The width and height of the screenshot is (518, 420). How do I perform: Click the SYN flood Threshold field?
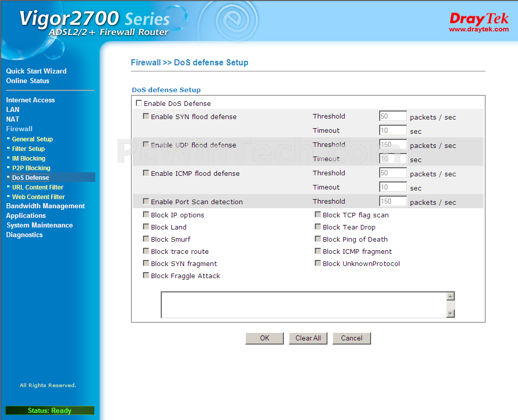tap(393, 116)
